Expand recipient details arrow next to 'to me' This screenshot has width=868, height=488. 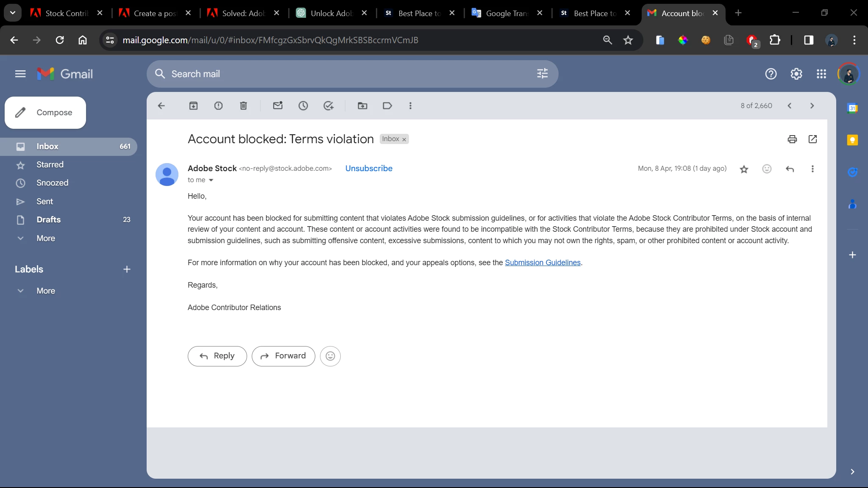coord(211,180)
